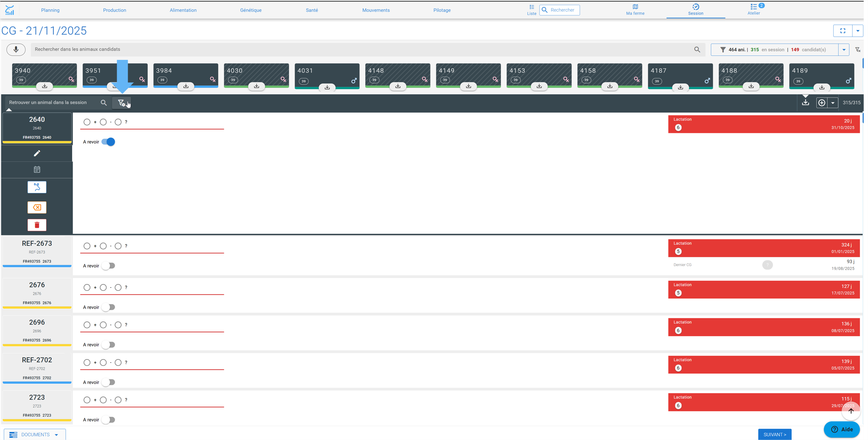Open the Planning menu
This screenshot has height=440, width=868.
point(50,10)
